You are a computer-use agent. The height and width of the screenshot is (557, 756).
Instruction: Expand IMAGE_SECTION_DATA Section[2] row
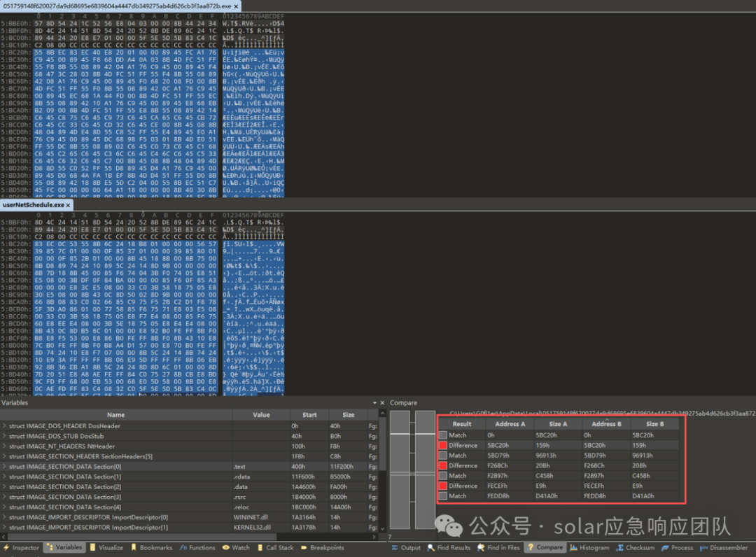[x=4, y=486]
